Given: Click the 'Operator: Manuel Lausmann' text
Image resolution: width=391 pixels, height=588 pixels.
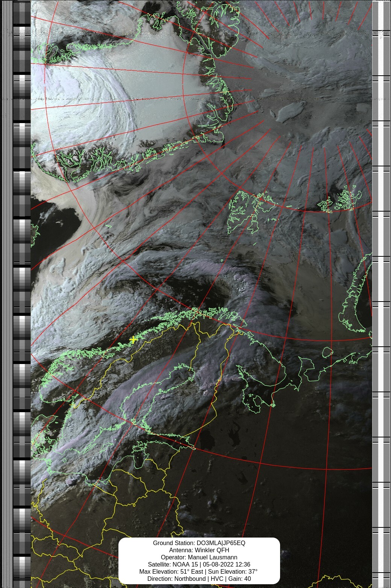Looking at the screenshot, I should click(x=199, y=557).
